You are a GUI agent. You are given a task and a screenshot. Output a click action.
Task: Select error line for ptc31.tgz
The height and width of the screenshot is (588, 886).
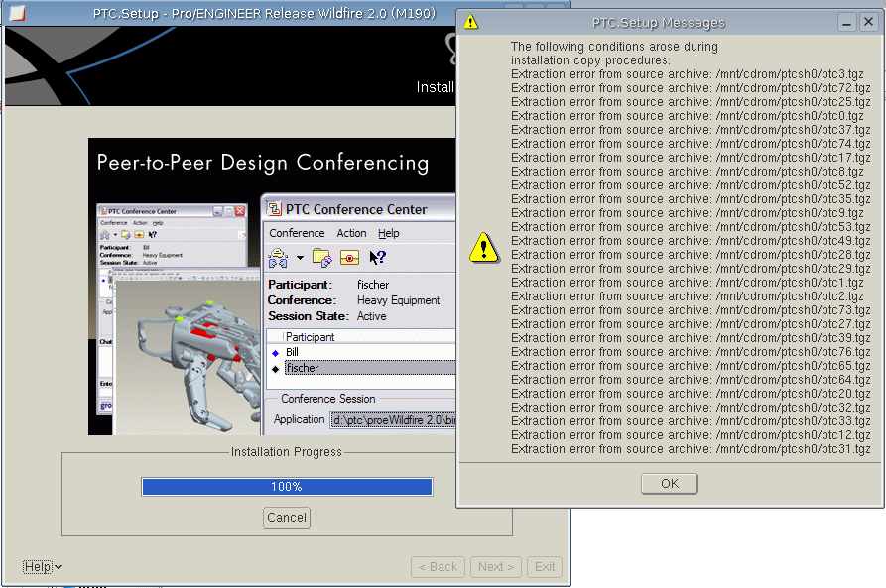pyautogui.click(x=691, y=449)
